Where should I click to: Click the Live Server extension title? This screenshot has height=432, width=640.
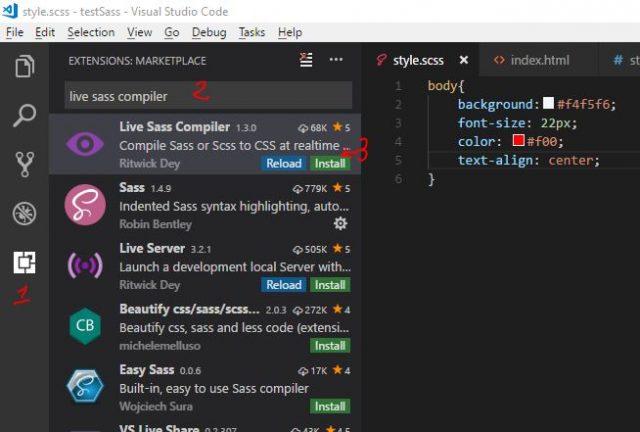[152, 248]
